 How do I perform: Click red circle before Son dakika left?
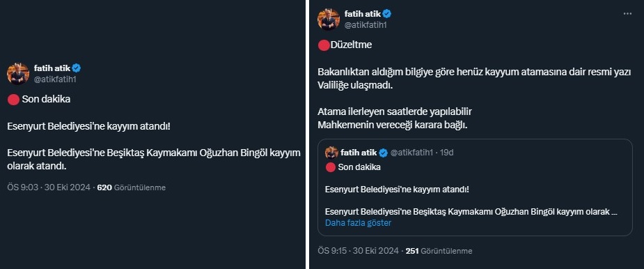[13, 100]
